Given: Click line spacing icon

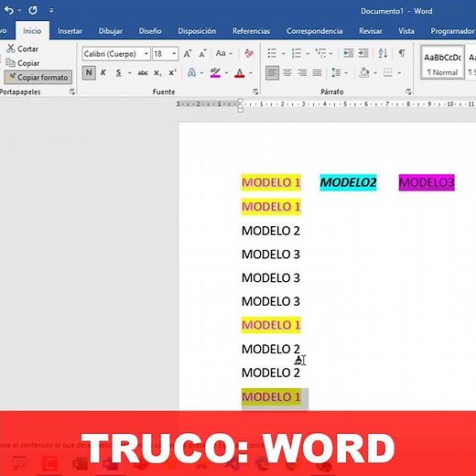Looking at the screenshot, I should (336, 72).
